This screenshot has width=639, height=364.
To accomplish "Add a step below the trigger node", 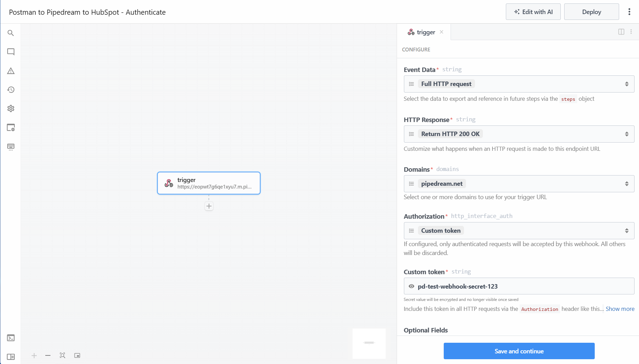I will point(209,206).
